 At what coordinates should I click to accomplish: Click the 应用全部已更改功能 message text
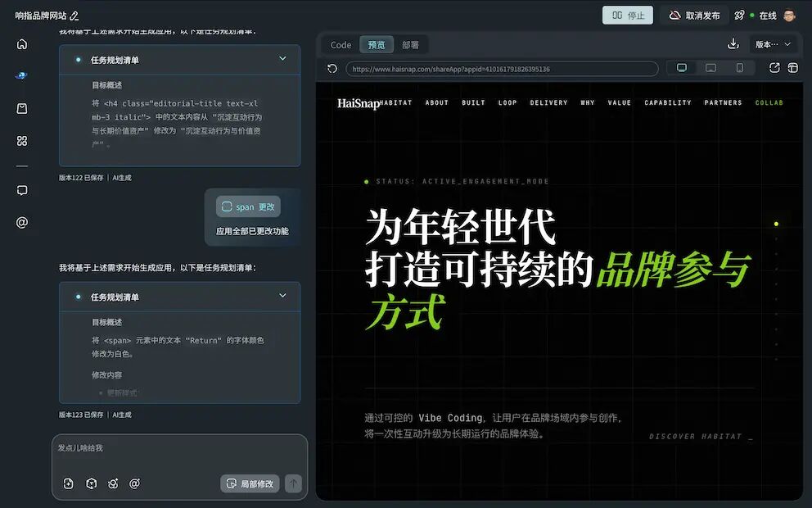(x=252, y=231)
